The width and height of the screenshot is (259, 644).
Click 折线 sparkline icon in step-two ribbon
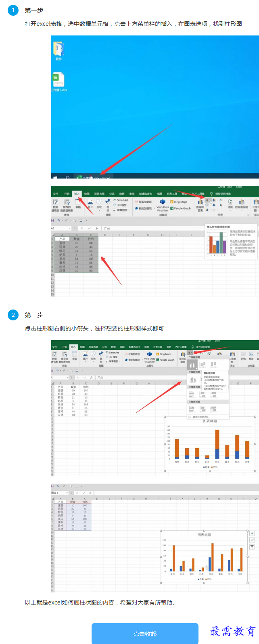(x=243, y=356)
